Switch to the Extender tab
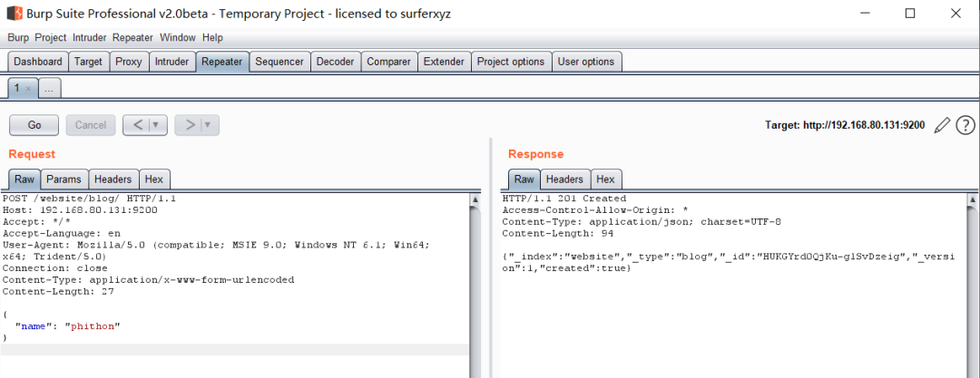 444,62
